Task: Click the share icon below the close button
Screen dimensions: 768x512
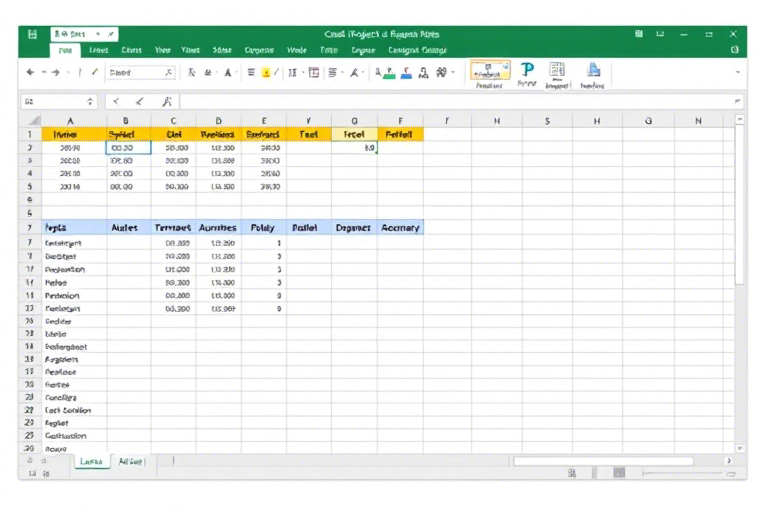Action: [x=734, y=50]
